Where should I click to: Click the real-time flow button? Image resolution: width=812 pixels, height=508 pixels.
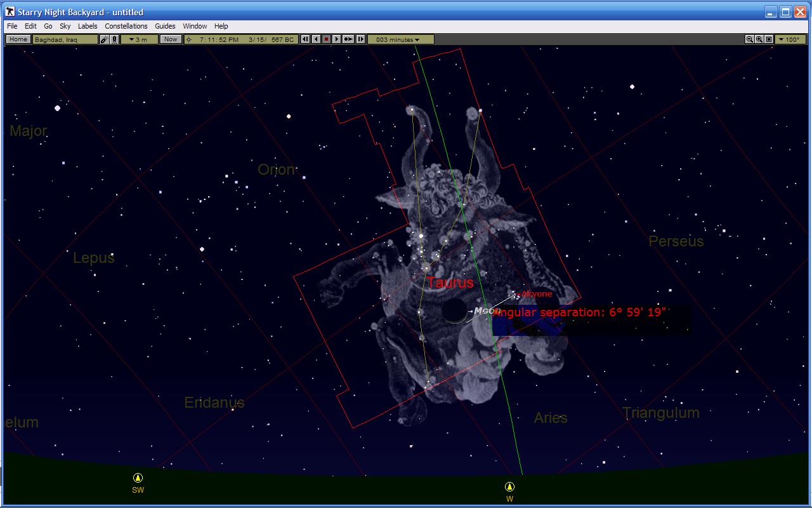pyautogui.click(x=348, y=39)
